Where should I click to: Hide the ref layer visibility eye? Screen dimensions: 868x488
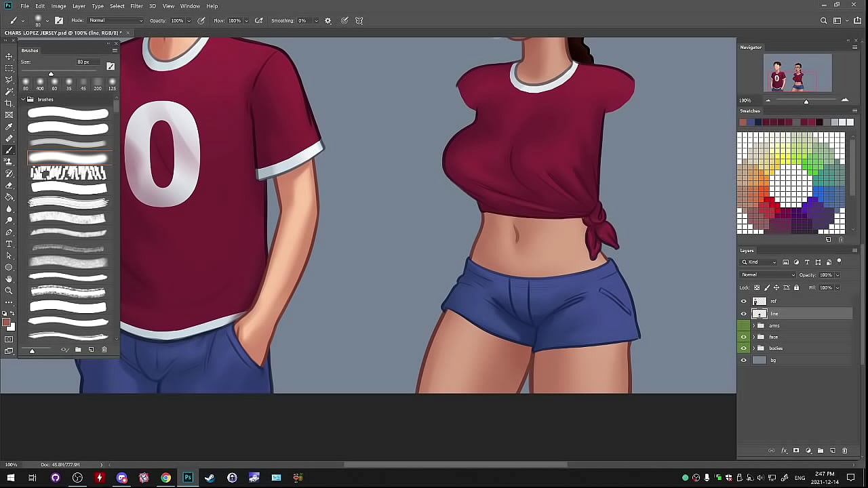pos(743,302)
